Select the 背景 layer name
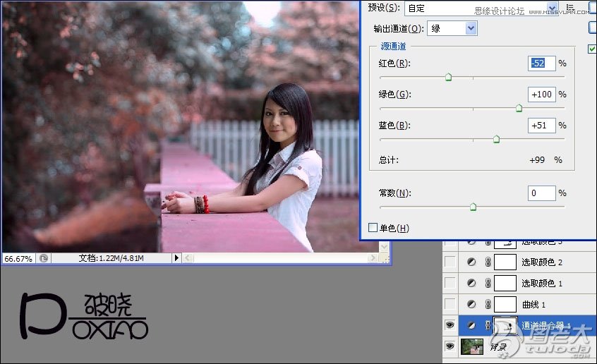Screen dimensions: 597x364 click(x=499, y=347)
